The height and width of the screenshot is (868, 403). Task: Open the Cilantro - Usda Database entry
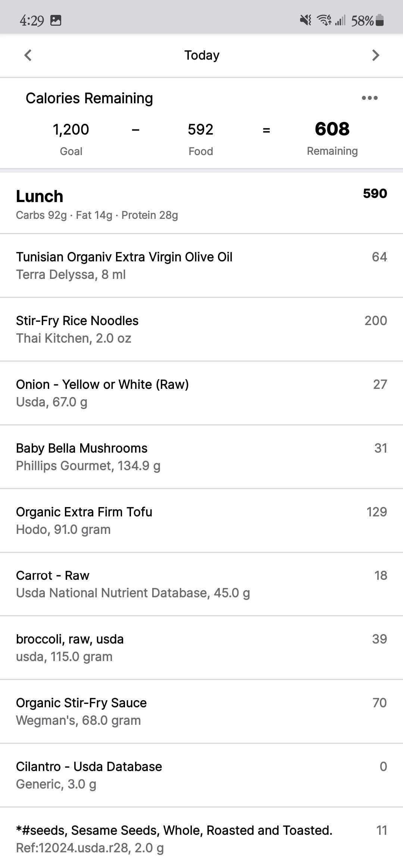point(201,775)
